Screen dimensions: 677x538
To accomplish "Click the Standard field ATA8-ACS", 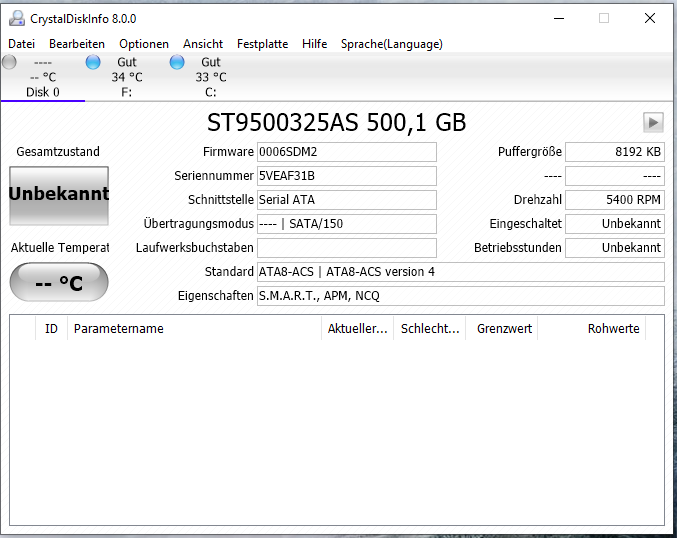I will coord(461,272).
